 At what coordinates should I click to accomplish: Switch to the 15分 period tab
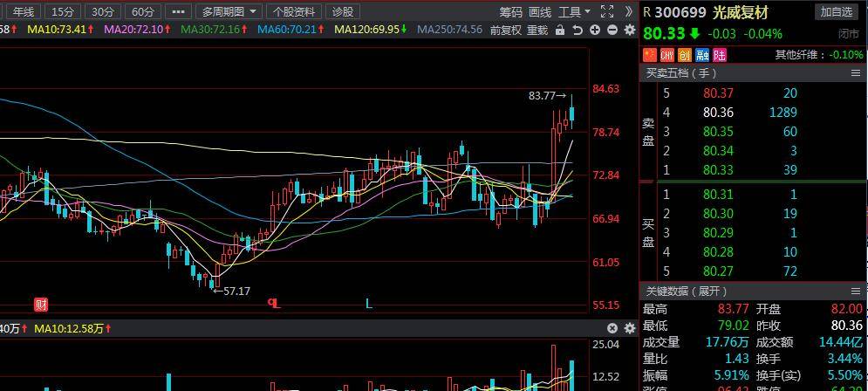(x=63, y=11)
